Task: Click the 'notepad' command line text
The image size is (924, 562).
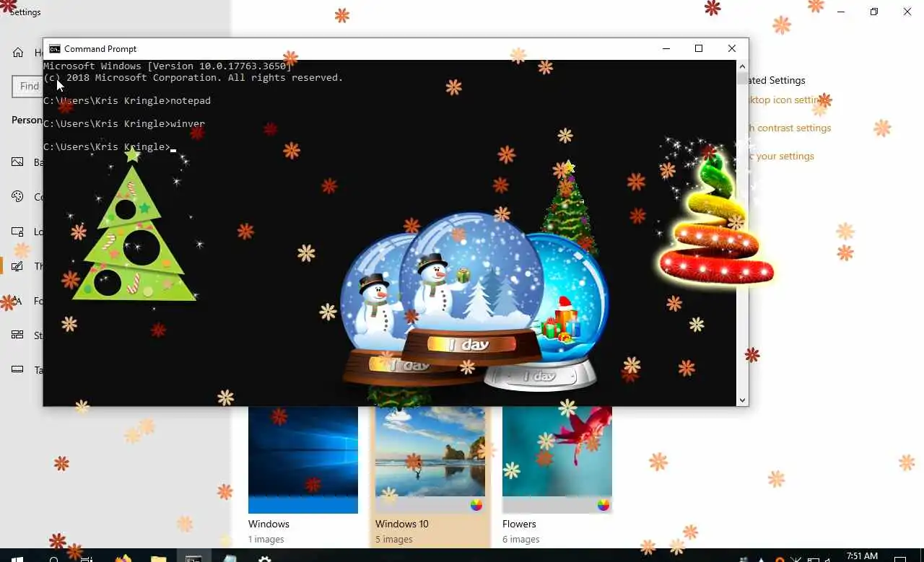Action: (191, 100)
